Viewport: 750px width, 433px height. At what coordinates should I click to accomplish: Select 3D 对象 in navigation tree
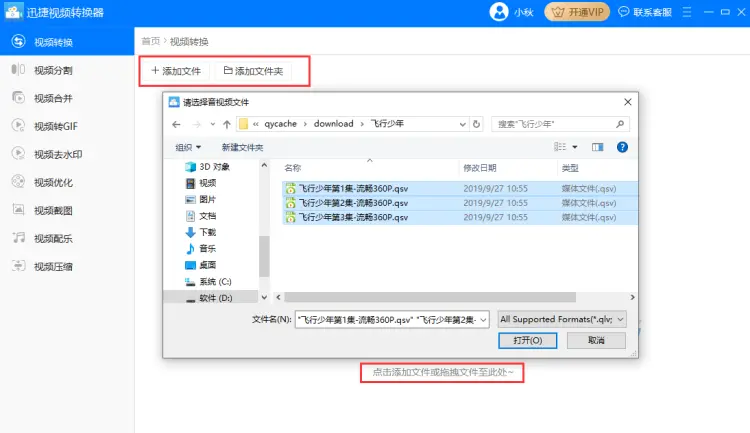[208, 167]
